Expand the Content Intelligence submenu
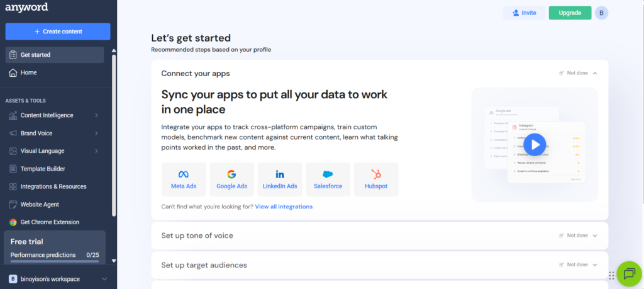The height and width of the screenshot is (289, 644). coord(96,115)
